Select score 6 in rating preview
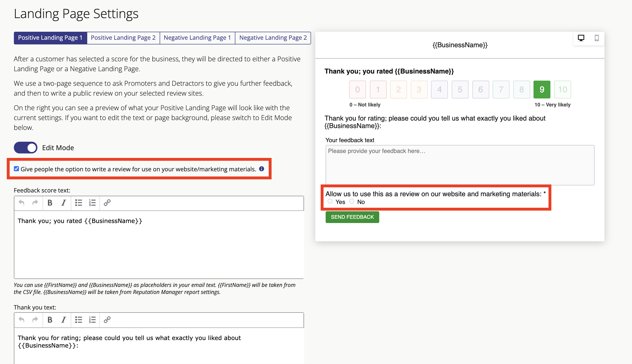This screenshot has height=364, width=632. click(481, 90)
